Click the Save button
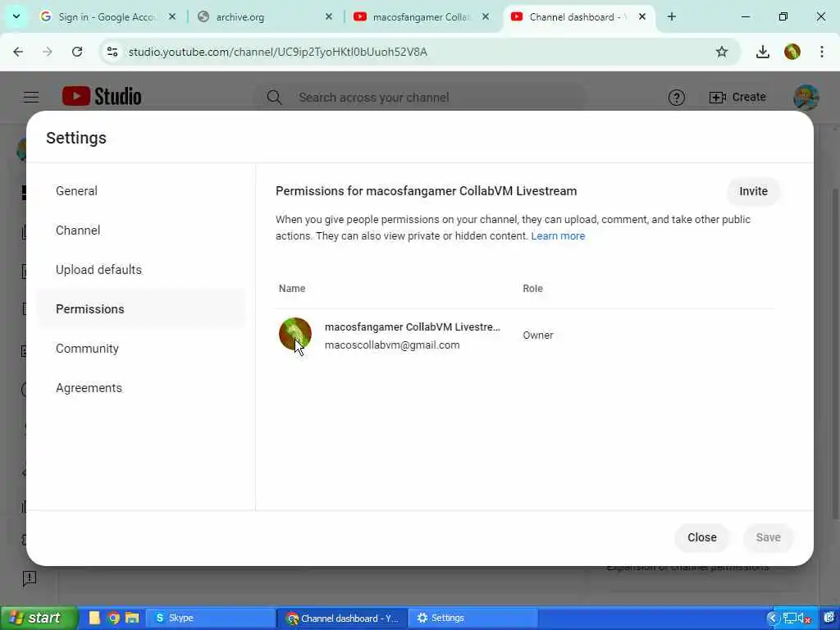The height and width of the screenshot is (630, 840). coord(768,537)
